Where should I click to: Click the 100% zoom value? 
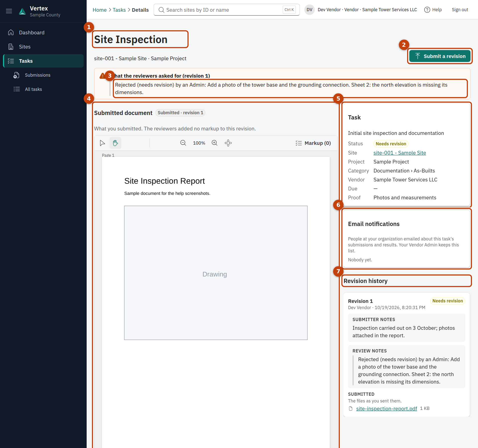(199, 143)
